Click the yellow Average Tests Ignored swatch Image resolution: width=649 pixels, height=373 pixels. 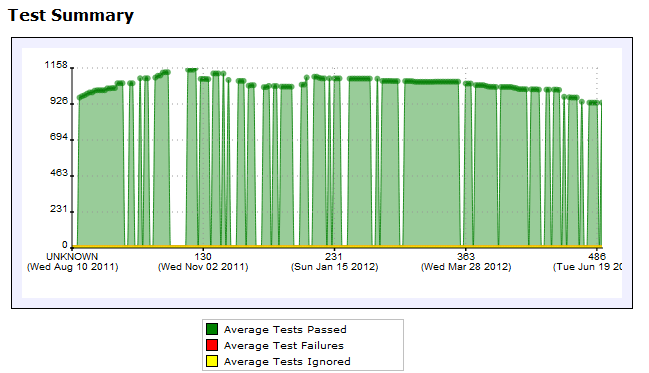[x=212, y=361]
